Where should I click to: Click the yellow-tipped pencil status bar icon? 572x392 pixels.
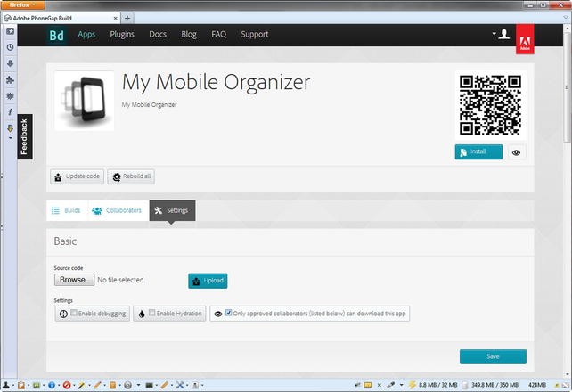coord(82,385)
